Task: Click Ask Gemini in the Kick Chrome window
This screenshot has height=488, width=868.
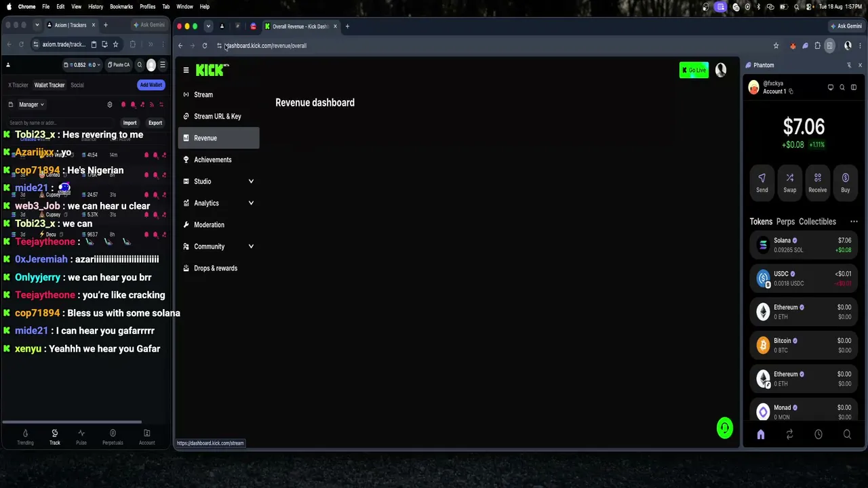Action: (x=846, y=26)
